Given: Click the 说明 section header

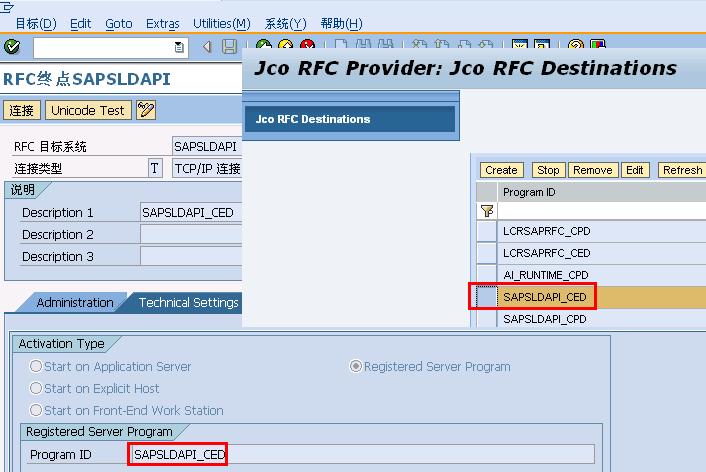Looking at the screenshot, I should [x=23, y=190].
